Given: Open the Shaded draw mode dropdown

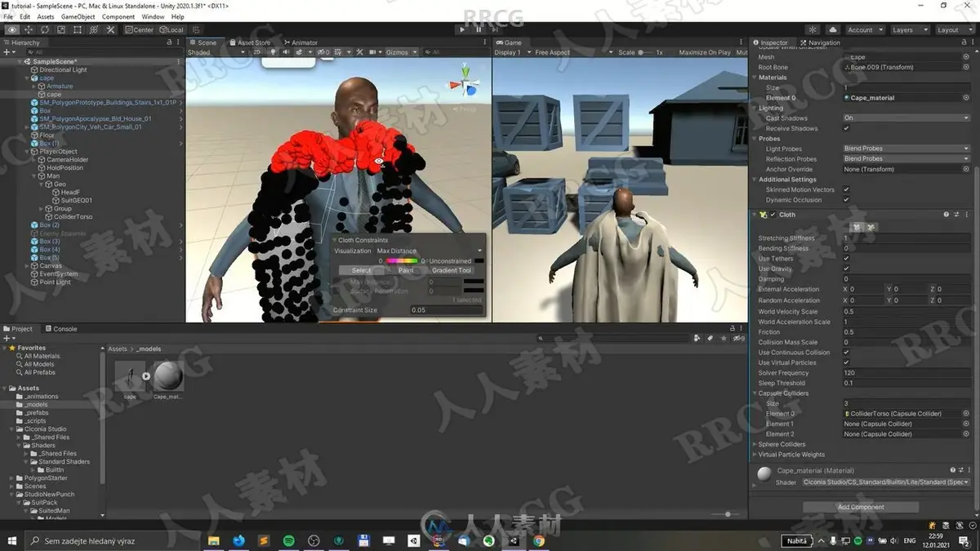Looking at the screenshot, I should (x=216, y=52).
